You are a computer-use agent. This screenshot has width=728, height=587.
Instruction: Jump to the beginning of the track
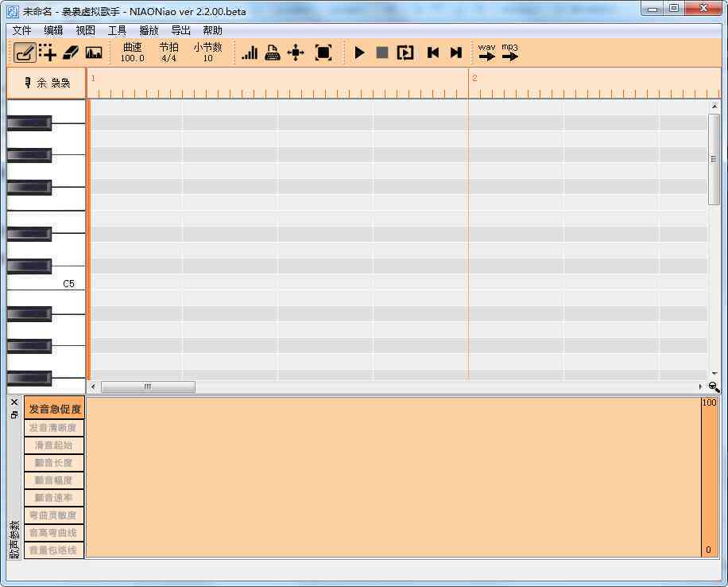click(x=433, y=52)
